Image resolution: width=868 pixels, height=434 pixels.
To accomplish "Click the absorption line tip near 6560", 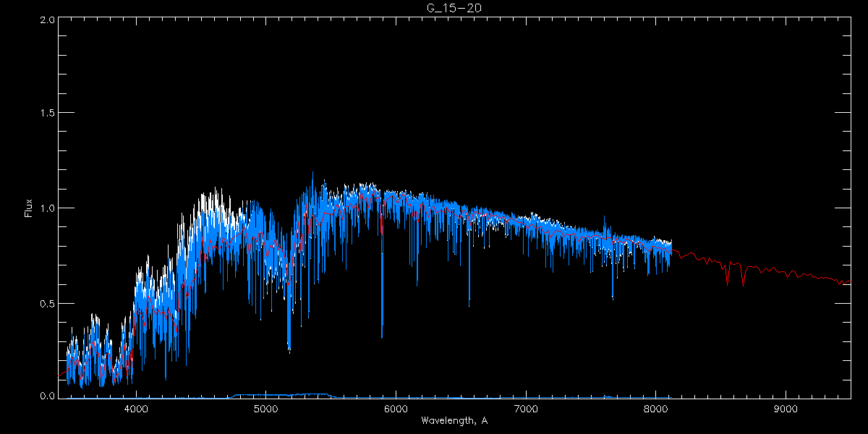I will point(469,305).
